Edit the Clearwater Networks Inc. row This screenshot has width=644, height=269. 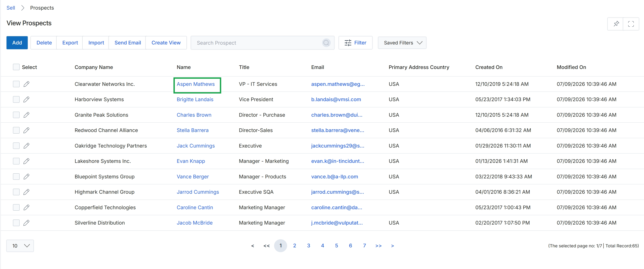pyautogui.click(x=27, y=84)
